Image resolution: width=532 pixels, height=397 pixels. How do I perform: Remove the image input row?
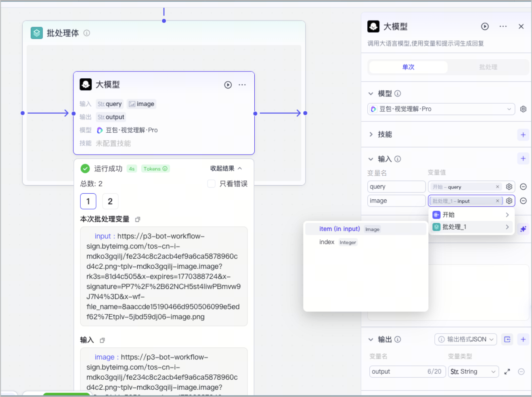click(x=523, y=201)
